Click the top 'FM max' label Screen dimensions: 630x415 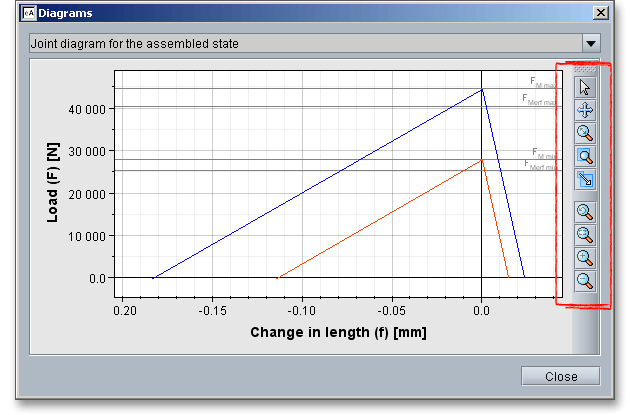tap(544, 83)
